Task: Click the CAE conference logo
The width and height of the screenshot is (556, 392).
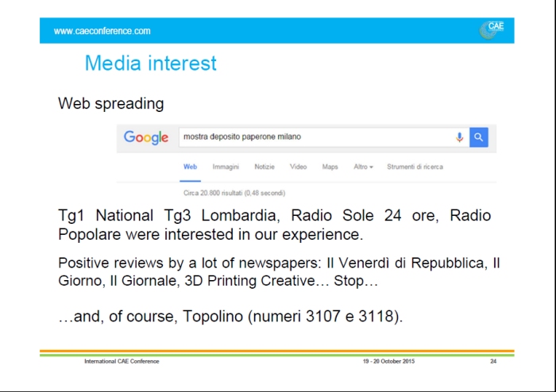Action: (492, 30)
